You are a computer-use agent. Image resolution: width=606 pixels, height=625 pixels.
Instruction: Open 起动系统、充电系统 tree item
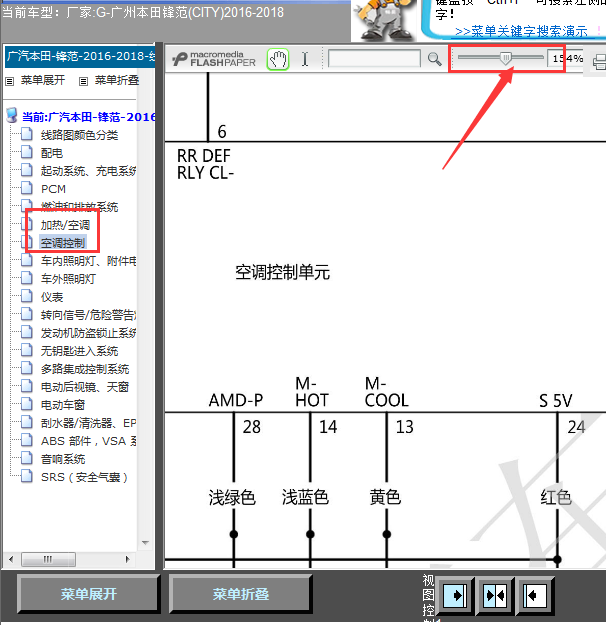coord(88,171)
